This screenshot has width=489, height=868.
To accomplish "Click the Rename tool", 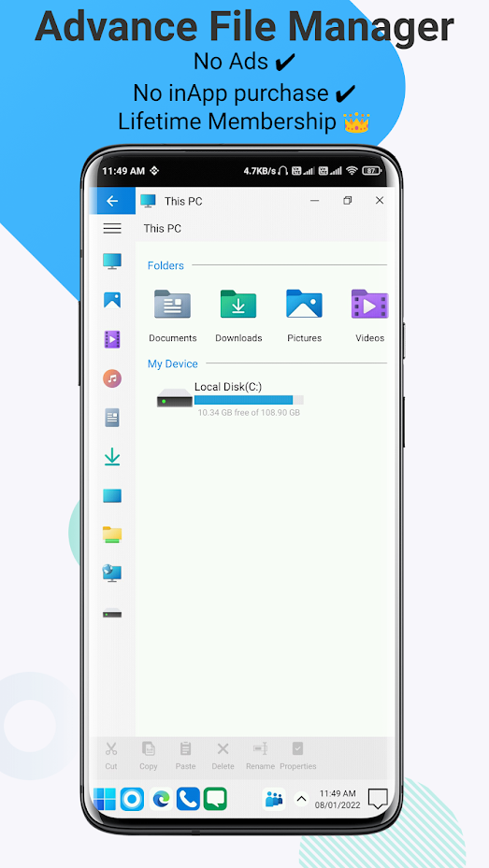I will tap(260, 756).
